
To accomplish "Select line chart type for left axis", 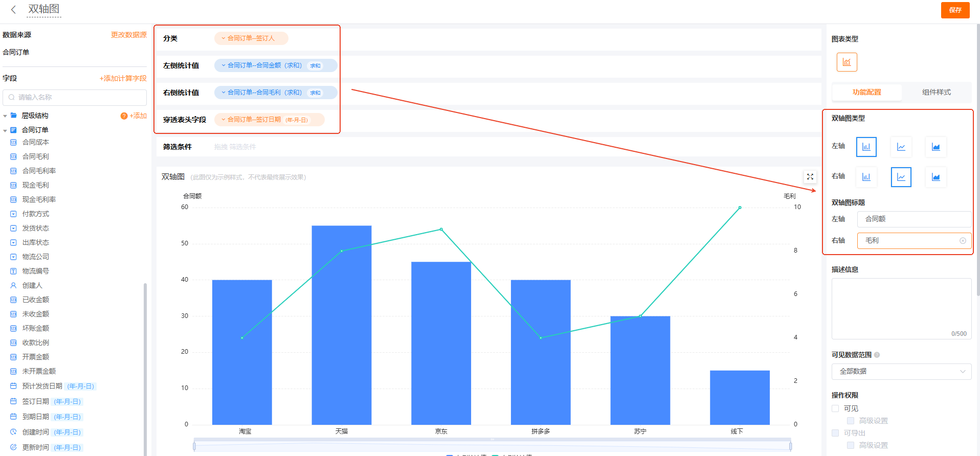I will coord(901,147).
